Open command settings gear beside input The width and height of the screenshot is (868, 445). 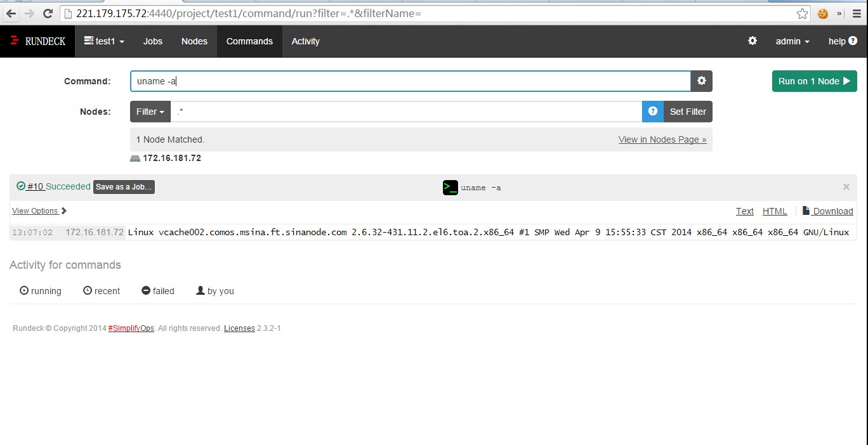[x=702, y=81]
